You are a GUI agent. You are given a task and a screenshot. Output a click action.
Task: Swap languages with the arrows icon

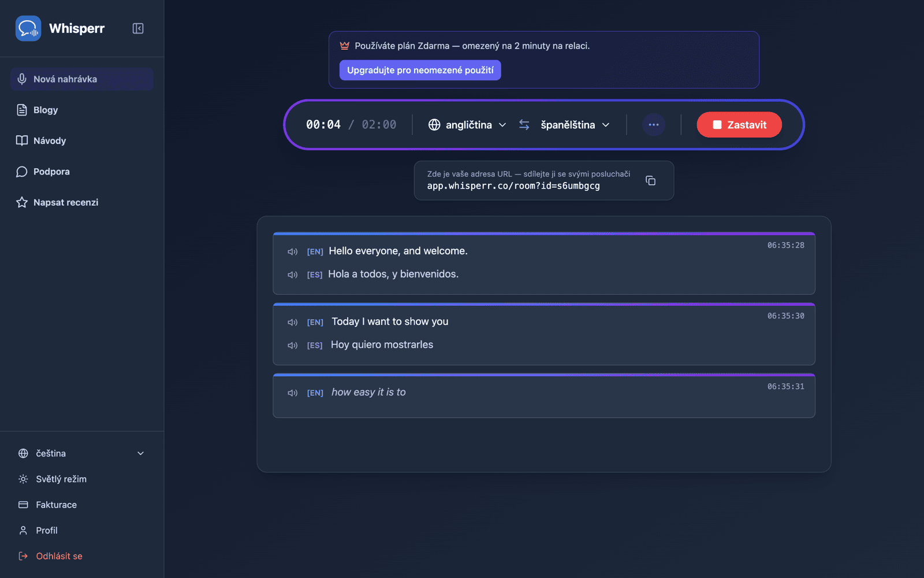coord(524,125)
